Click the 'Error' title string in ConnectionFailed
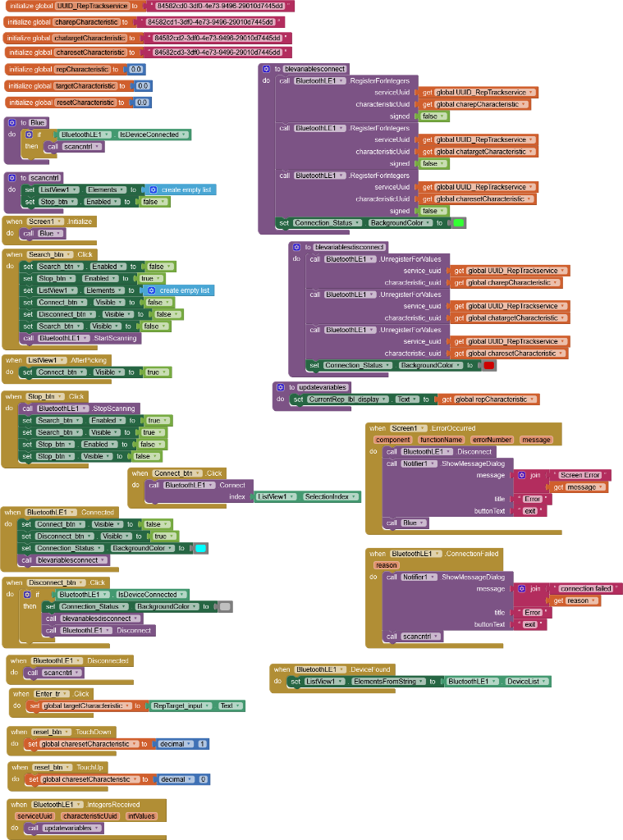623x840 pixels. 533,612
